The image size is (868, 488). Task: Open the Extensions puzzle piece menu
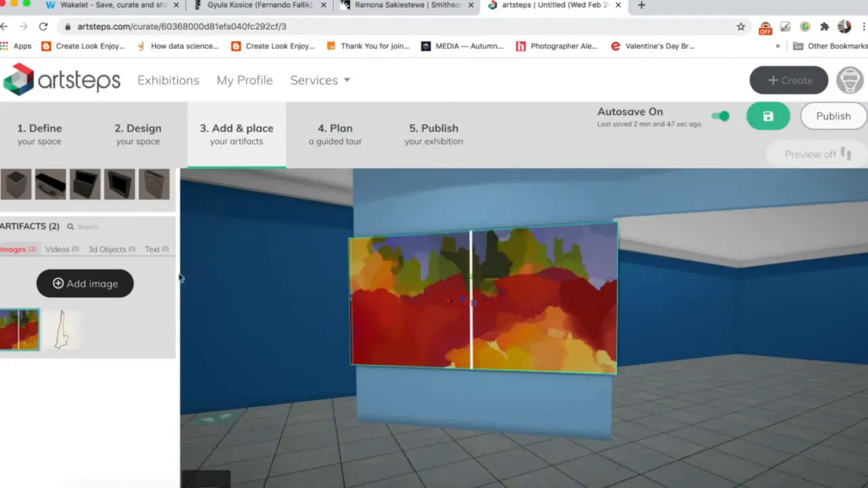coord(825,26)
